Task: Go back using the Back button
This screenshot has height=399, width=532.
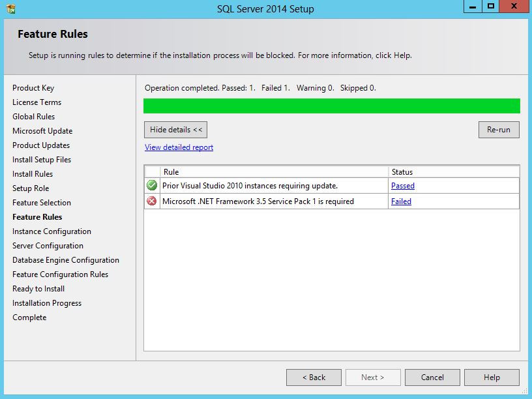Action: coord(314,377)
